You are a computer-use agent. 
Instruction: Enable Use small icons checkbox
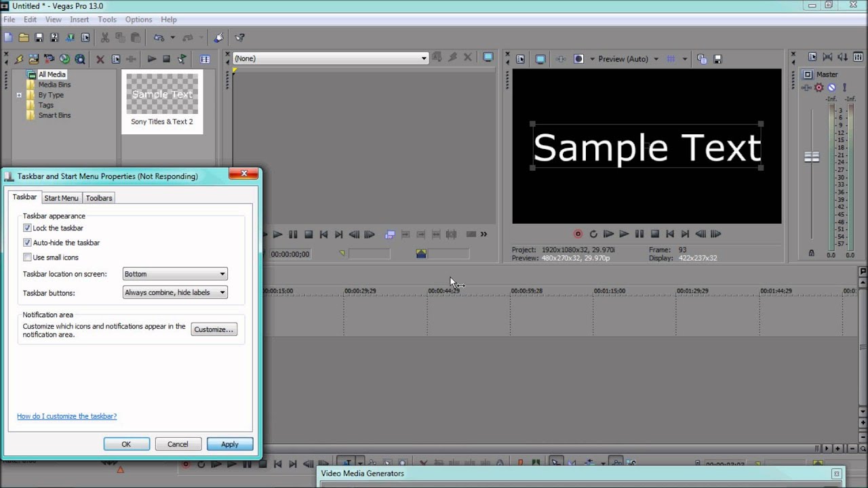(27, 258)
